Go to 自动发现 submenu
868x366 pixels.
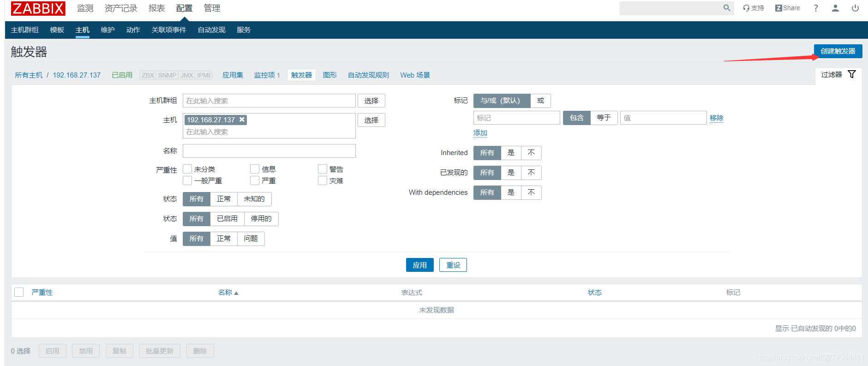(x=211, y=30)
